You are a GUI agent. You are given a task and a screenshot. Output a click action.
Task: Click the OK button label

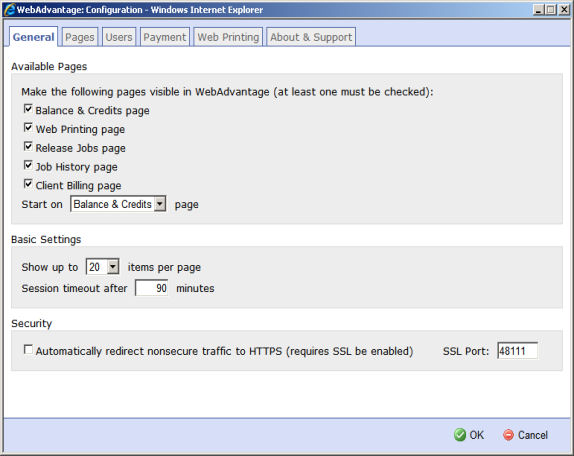point(477,435)
